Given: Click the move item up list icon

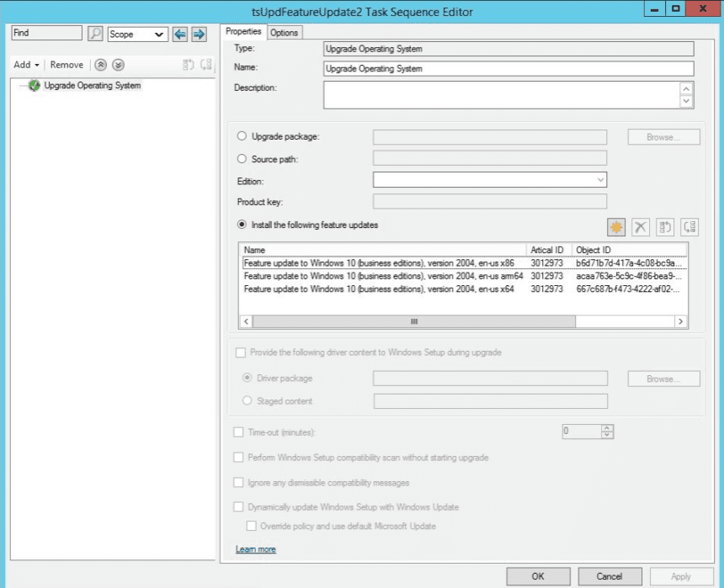Looking at the screenshot, I should coord(666,225).
